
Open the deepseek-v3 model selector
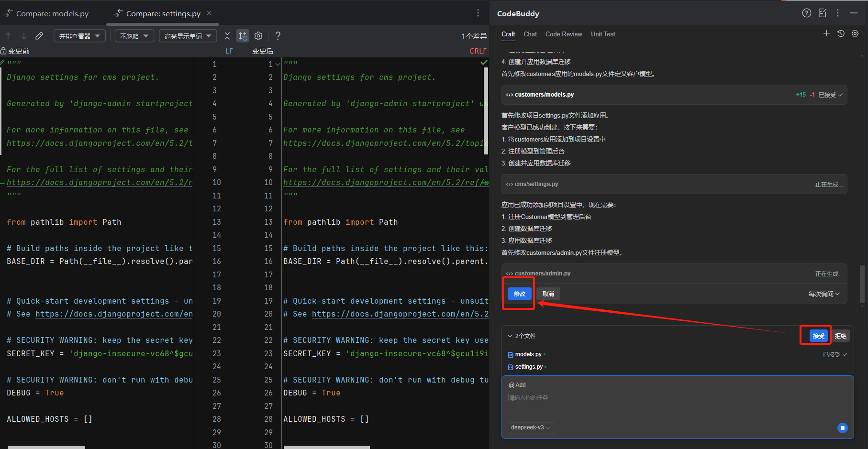pos(531,427)
